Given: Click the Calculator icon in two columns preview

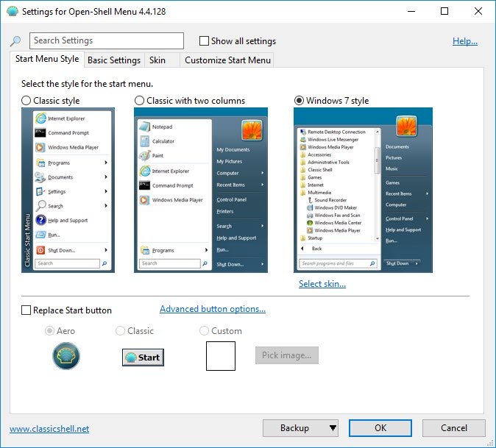Looking at the screenshot, I should click(144, 141).
